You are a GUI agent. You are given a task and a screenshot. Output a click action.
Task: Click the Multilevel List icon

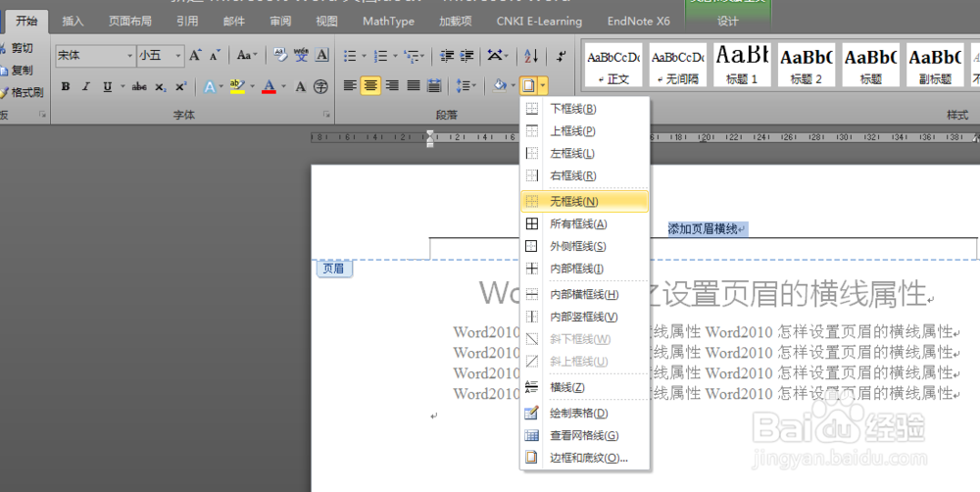411,56
